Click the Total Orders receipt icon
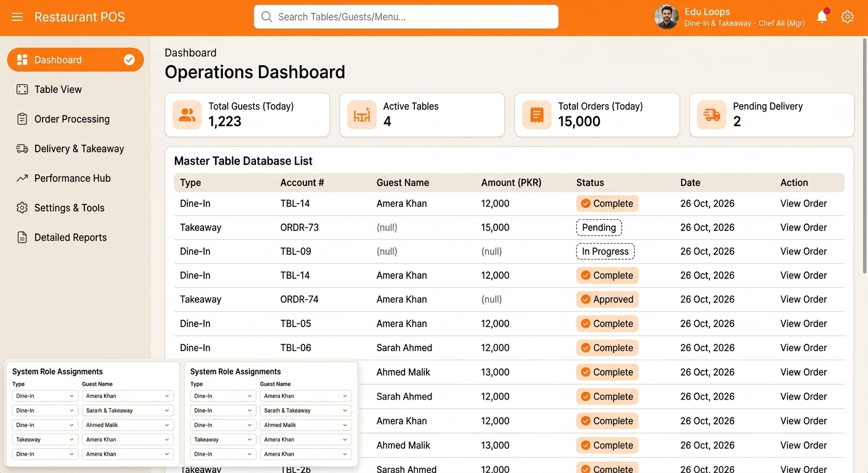868x473 pixels. pos(537,115)
